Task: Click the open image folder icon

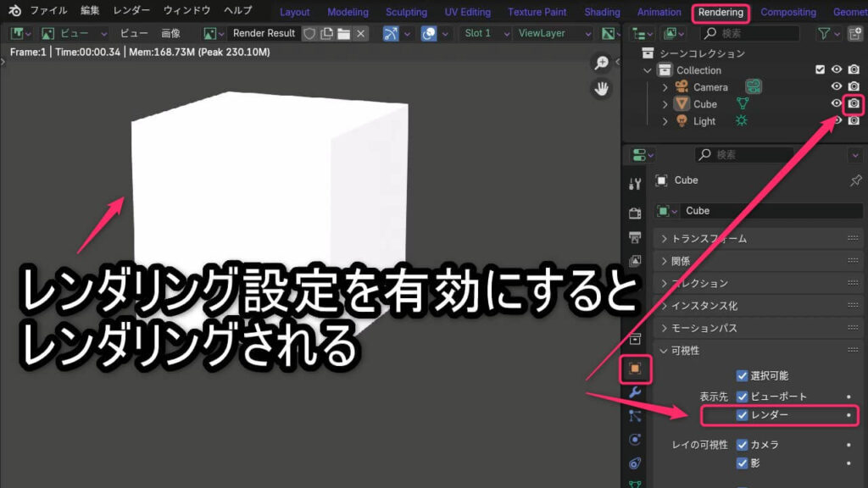Action: (x=344, y=34)
